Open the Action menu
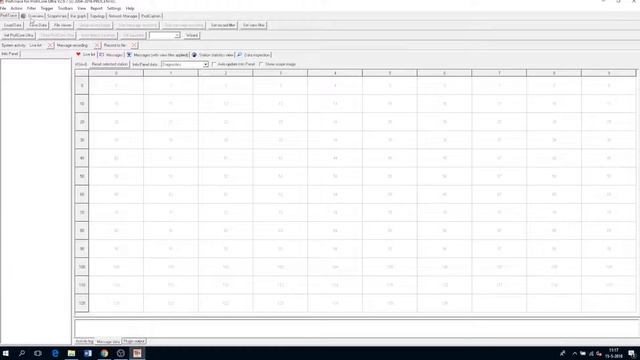Screen dimensions: 640x360 (x=16, y=8)
